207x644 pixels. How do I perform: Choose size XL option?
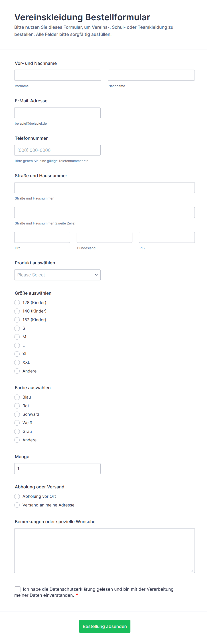click(17, 354)
